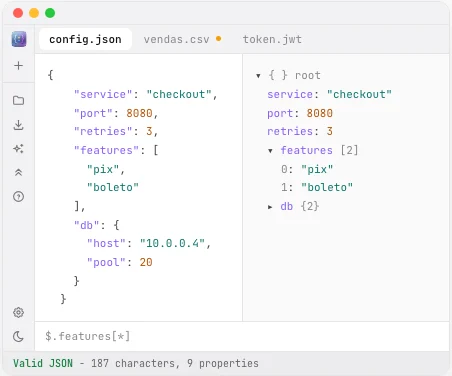Minimize window with the yellow button
This screenshot has width=452, height=376.
34,13
